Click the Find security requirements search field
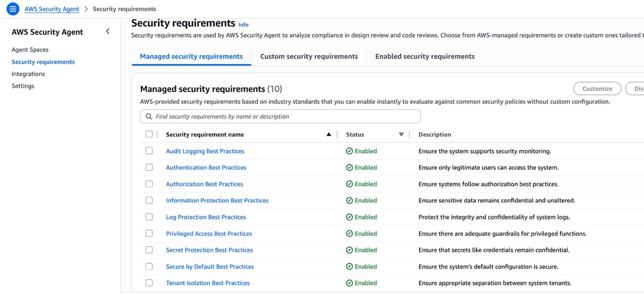Viewport: 644px width, 294px height. (x=284, y=116)
